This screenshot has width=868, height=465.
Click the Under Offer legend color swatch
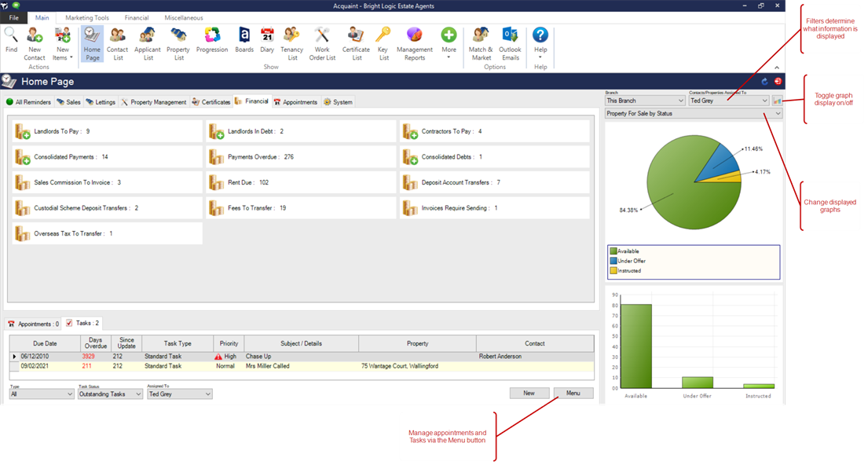[x=613, y=261]
